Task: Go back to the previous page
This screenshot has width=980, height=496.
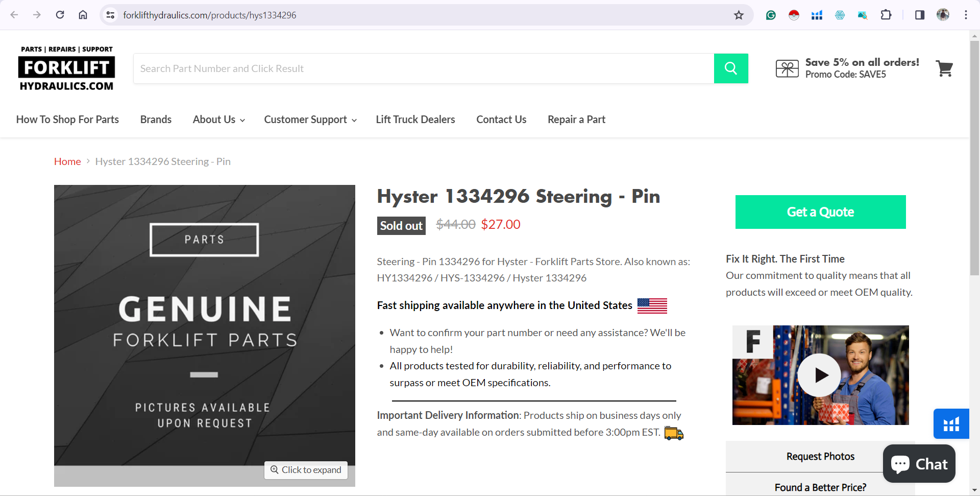Action: pyautogui.click(x=14, y=15)
